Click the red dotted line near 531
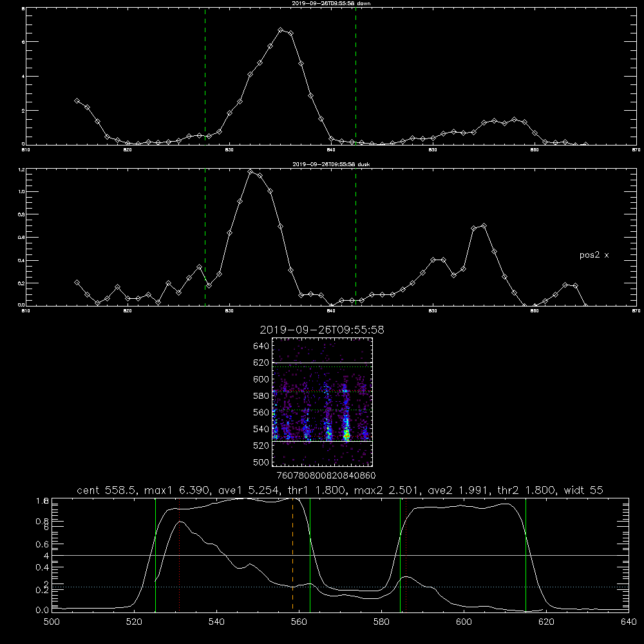Viewport: 644px width, 644px height. click(180, 554)
